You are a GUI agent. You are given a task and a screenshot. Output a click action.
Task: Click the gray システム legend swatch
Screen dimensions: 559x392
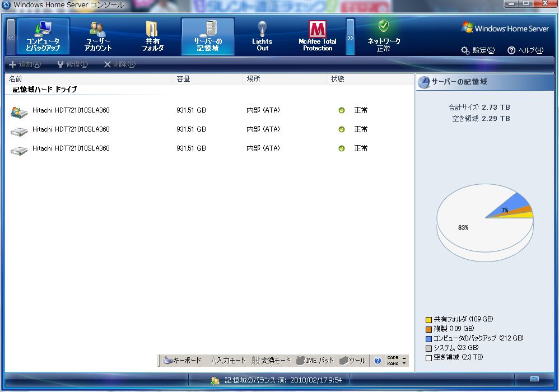tap(428, 348)
